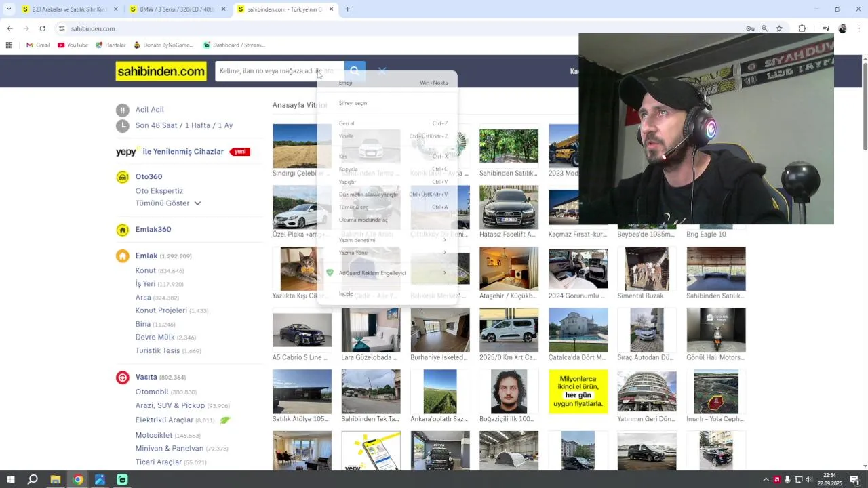Open Dashboard / Stream bookmark

tap(234, 45)
